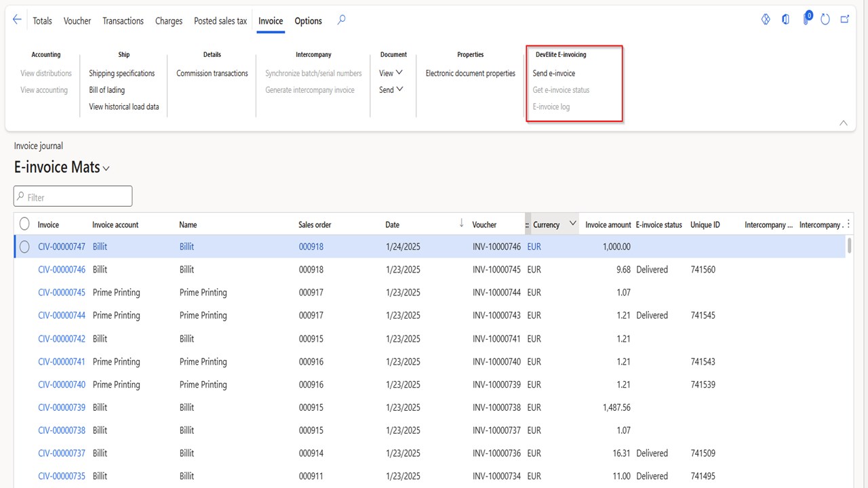Select all rows with the header circle
This screenshot has width=868, height=488.
(24, 224)
